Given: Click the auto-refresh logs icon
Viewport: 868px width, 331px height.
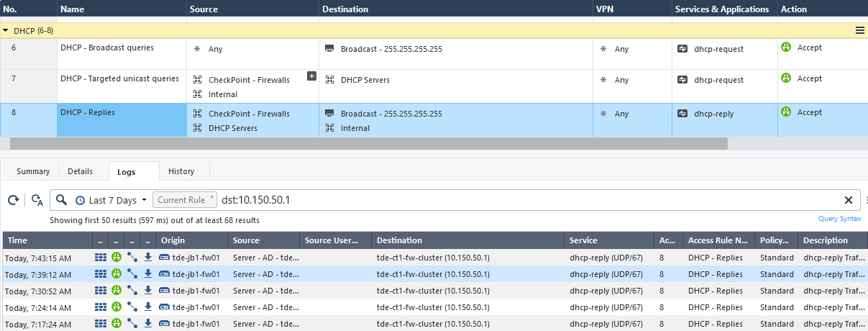Looking at the screenshot, I should click(x=37, y=200).
